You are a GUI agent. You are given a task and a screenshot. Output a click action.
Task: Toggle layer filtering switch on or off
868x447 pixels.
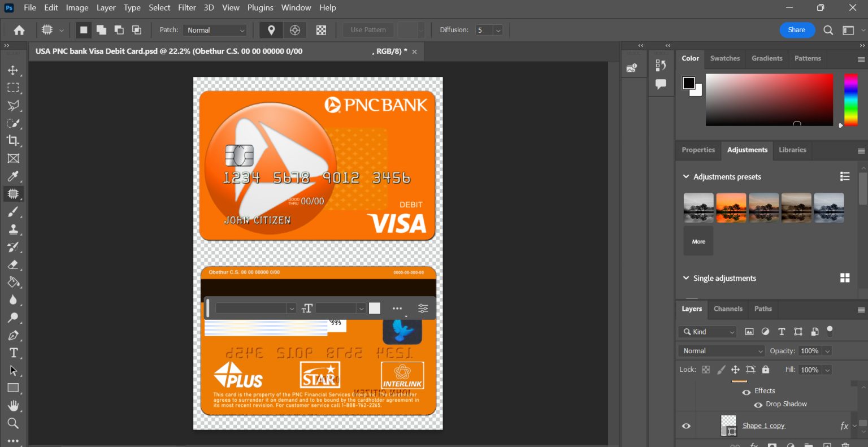tap(830, 331)
